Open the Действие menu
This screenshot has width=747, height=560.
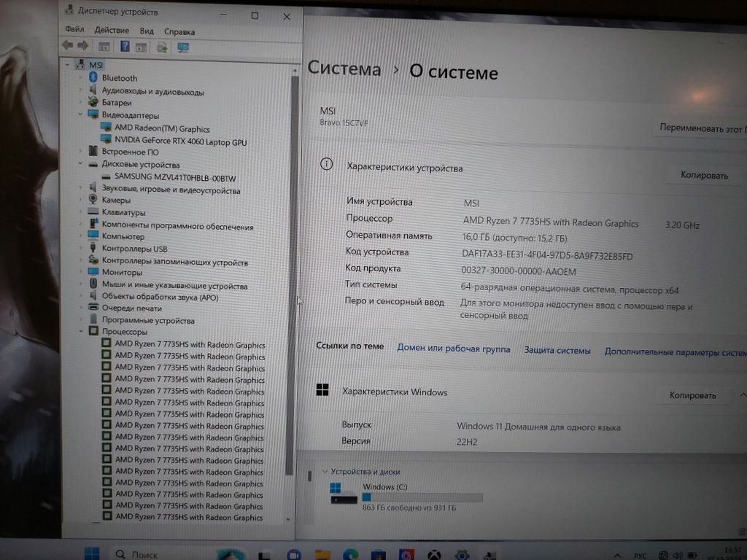coord(112,31)
